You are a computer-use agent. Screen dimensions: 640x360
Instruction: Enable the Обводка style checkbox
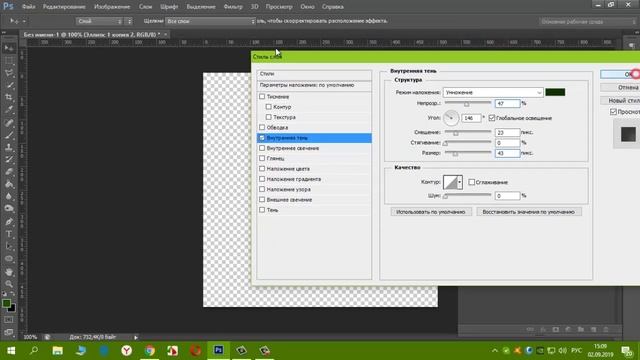tap(262, 127)
